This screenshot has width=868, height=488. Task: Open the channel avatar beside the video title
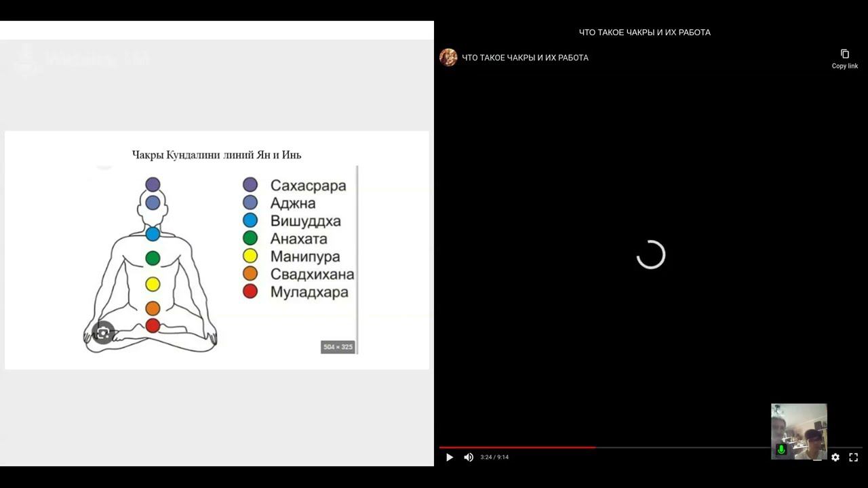pos(448,58)
